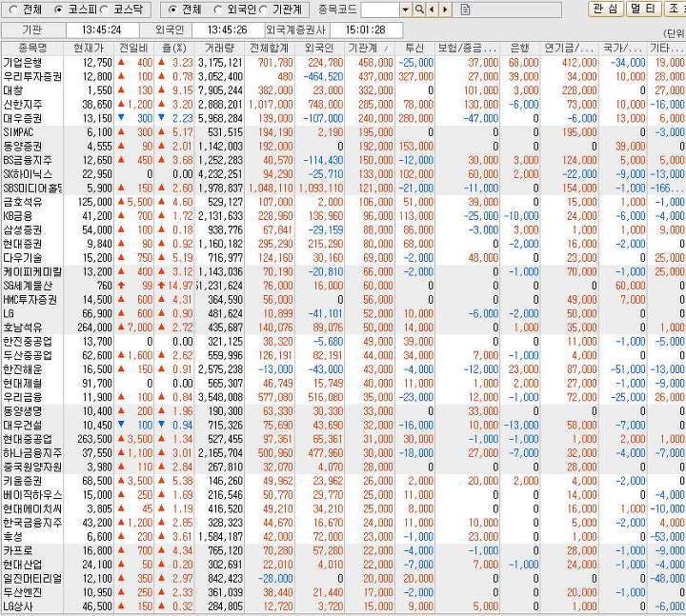Select the 우리투자증권 stock name

(x=32, y=76)
